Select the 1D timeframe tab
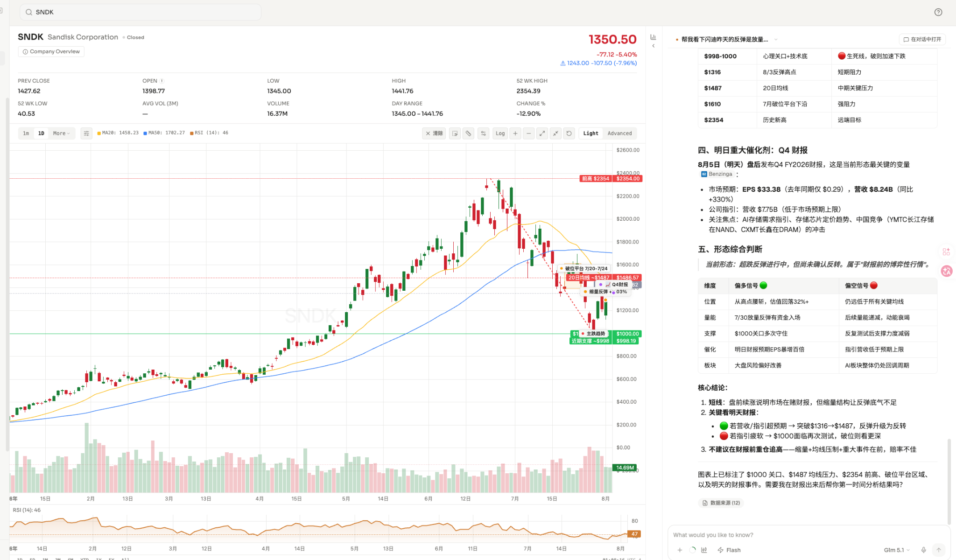The image size is (956, 560). [41, 133]
